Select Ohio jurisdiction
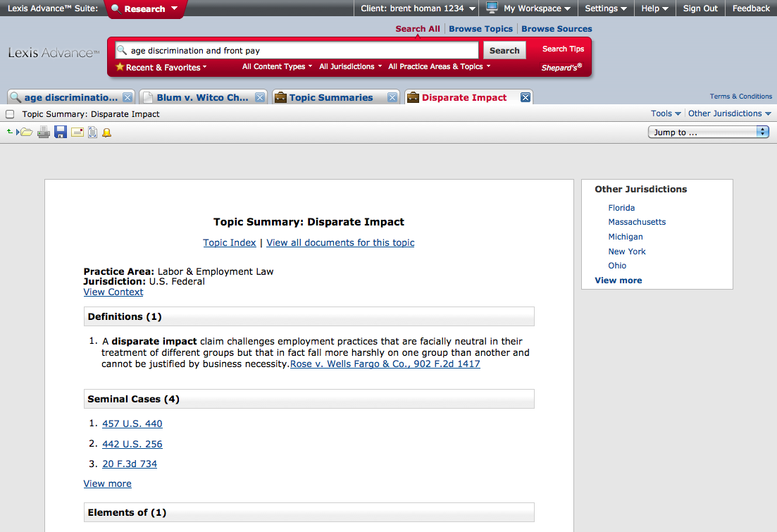 click(617, 266)
